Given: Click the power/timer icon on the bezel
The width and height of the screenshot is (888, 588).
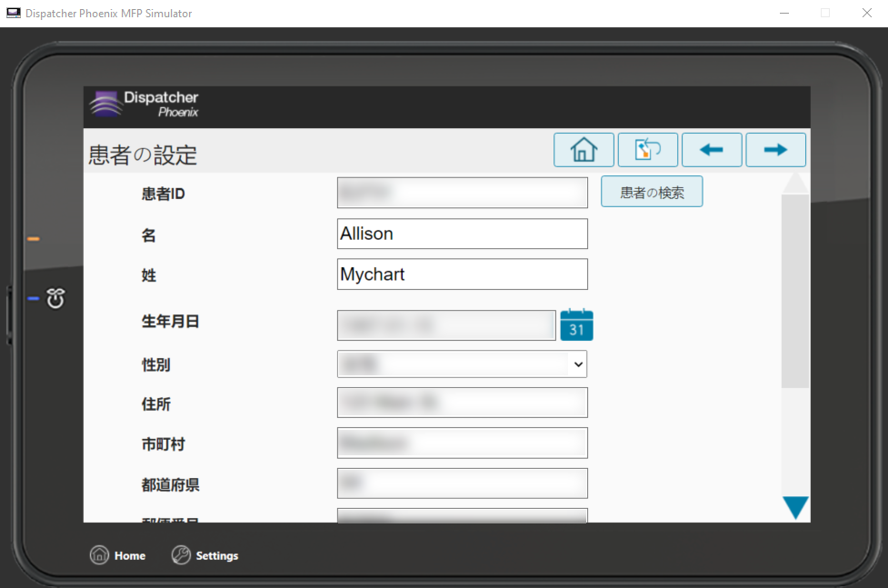Looking at the screenshot, I should pos(55,298).
